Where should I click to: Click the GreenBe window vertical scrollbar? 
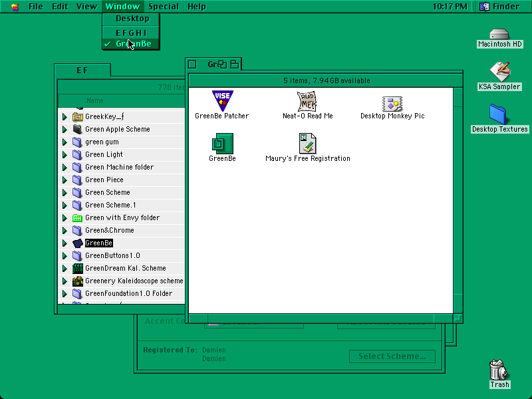(458, 201)
